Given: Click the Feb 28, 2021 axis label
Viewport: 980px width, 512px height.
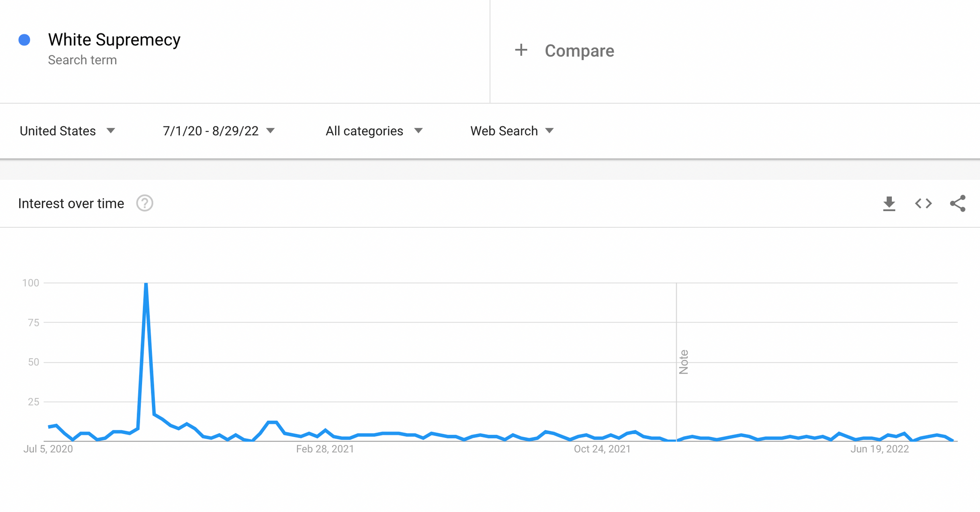Looking at the screenshot, I should click(325, 449).
